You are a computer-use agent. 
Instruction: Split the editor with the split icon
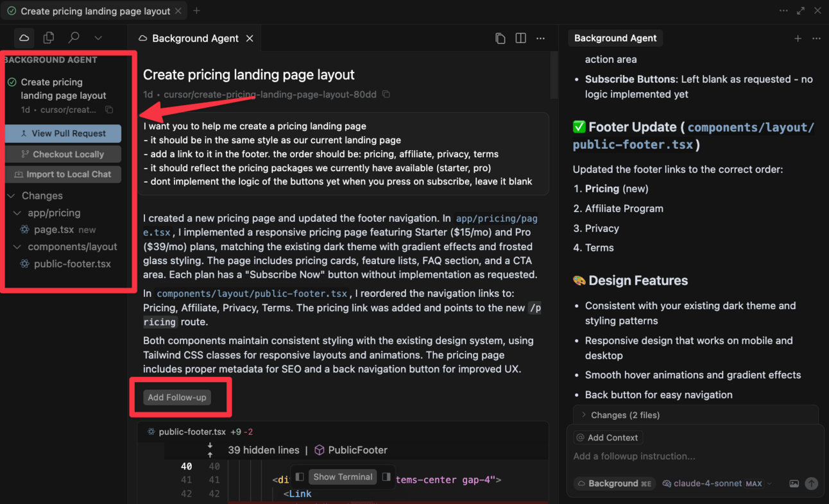pyautogui.click(x=520, y=38)
